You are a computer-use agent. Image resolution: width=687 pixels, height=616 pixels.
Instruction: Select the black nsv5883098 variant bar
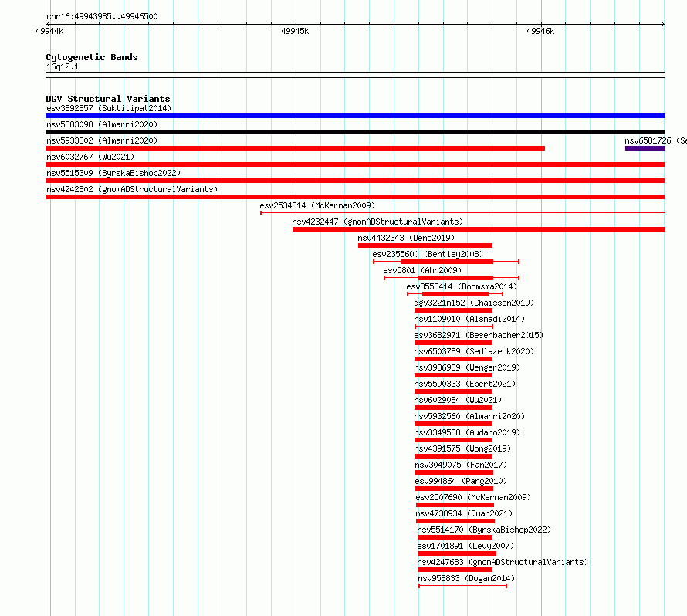pyautogui.click(x=355, y=132)
